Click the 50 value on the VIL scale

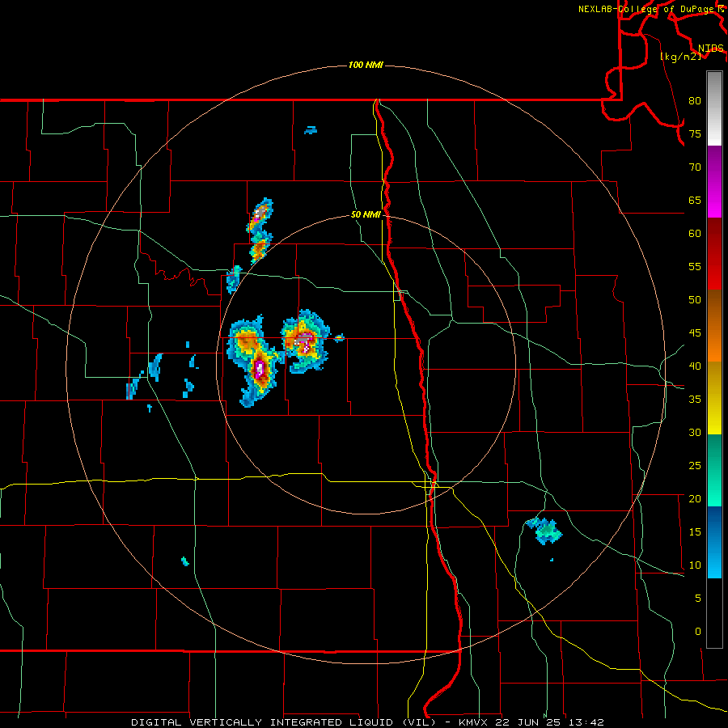coord(695,300)
